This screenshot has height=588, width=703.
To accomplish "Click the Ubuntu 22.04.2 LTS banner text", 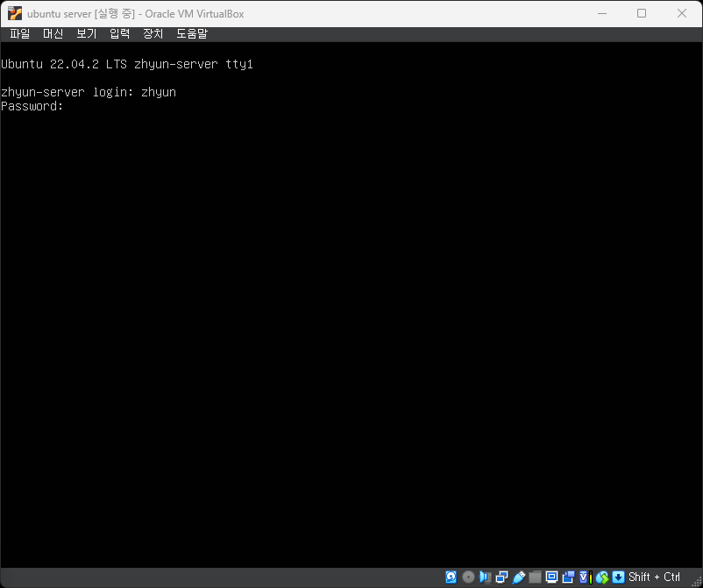I will tap(127, 65).
